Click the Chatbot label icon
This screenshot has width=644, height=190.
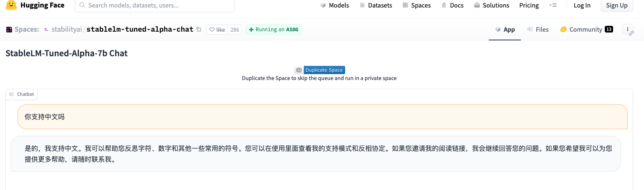pyautogui.click(x=12, y=94)
